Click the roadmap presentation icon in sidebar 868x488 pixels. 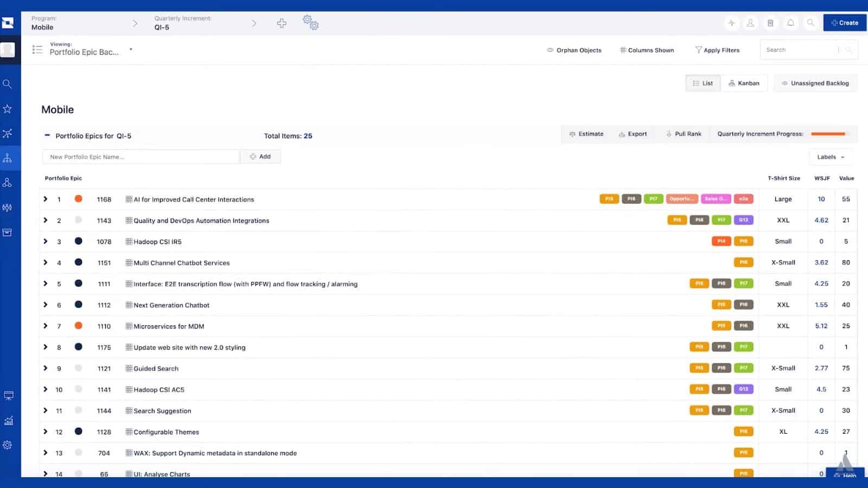click(9, 396)
